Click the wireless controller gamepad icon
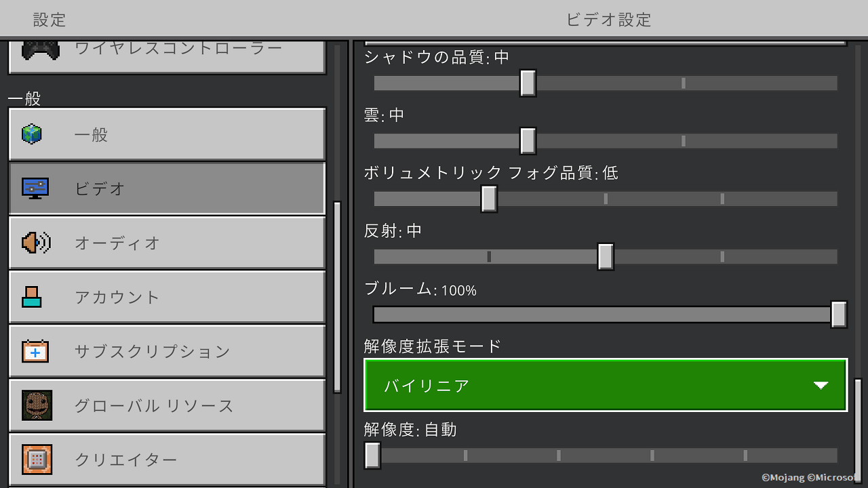This screenshot has width=868, height=488. pos(41,49)
